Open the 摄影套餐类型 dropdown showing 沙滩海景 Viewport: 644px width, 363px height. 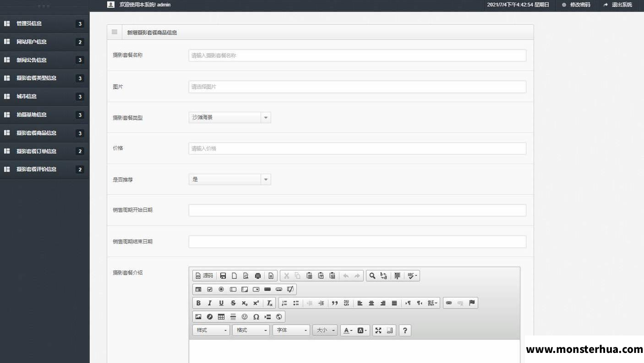coord(229,117)
